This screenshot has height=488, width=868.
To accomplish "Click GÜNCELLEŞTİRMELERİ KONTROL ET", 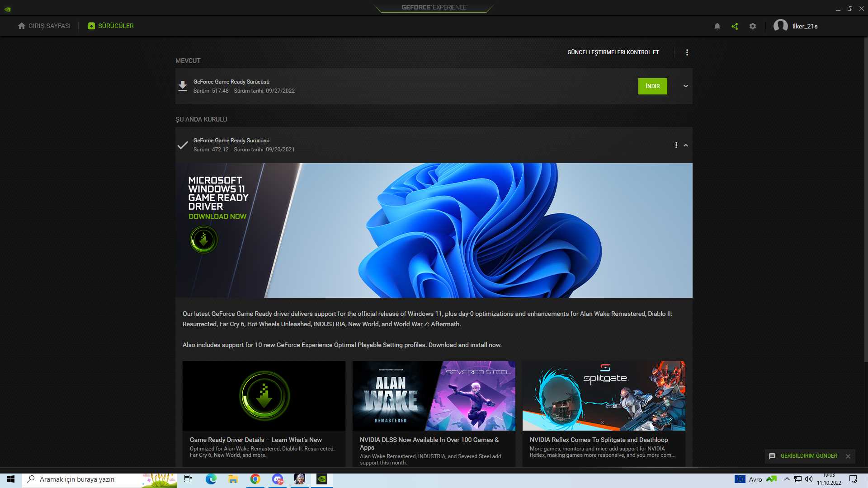I will [613, 52].
